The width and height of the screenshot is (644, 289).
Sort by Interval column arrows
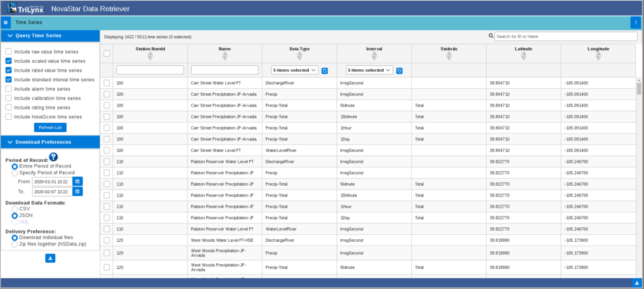tap(374, 56)
